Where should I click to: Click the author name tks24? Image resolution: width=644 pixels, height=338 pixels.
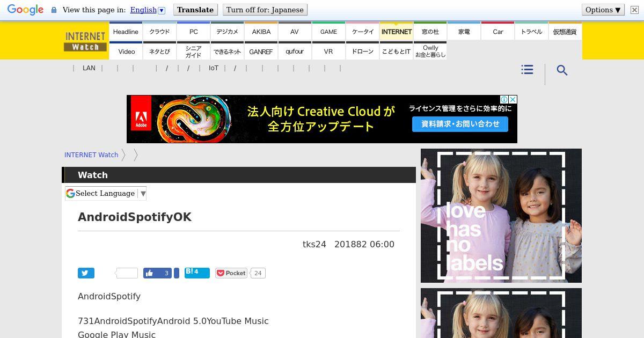[x=314, y=244]
